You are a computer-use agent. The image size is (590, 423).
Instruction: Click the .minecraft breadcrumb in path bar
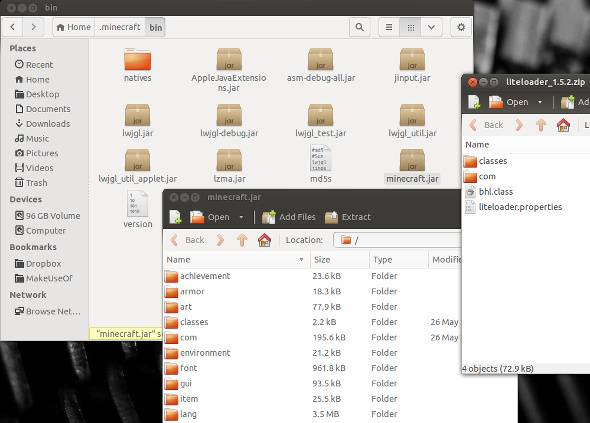[x=120, y=27]
